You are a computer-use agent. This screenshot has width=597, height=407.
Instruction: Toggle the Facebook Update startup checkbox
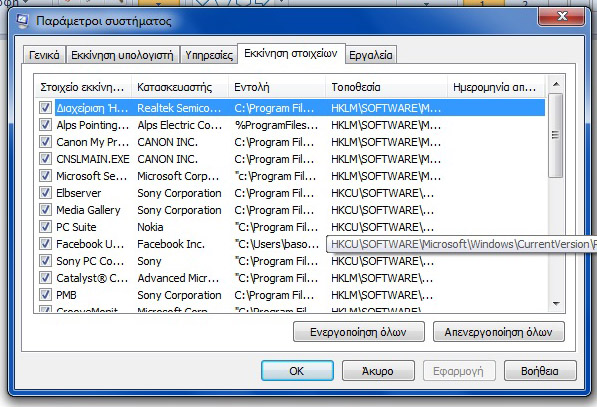tap(45, 244)
